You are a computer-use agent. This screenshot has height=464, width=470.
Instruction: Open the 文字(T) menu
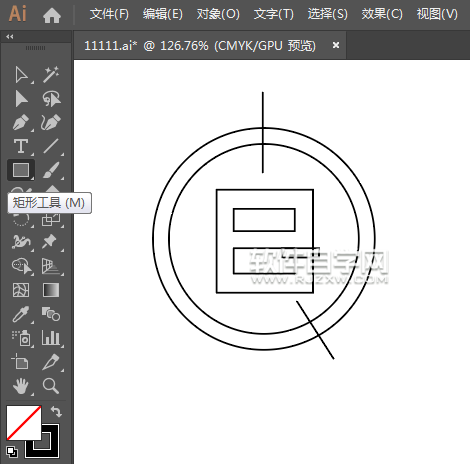pyautogui.click(x=274, y=14)
